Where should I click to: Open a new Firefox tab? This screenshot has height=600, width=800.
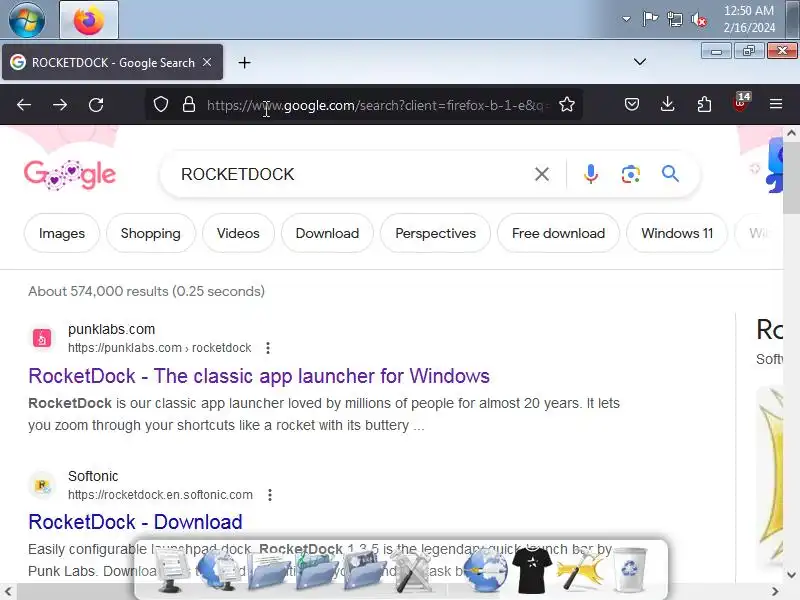[244, 63]
